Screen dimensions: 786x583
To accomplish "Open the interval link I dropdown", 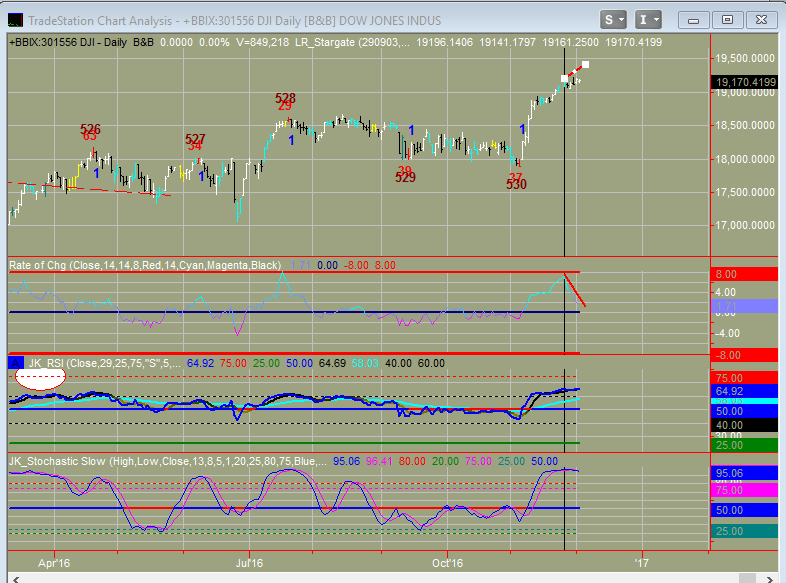I will pos(649,20).
